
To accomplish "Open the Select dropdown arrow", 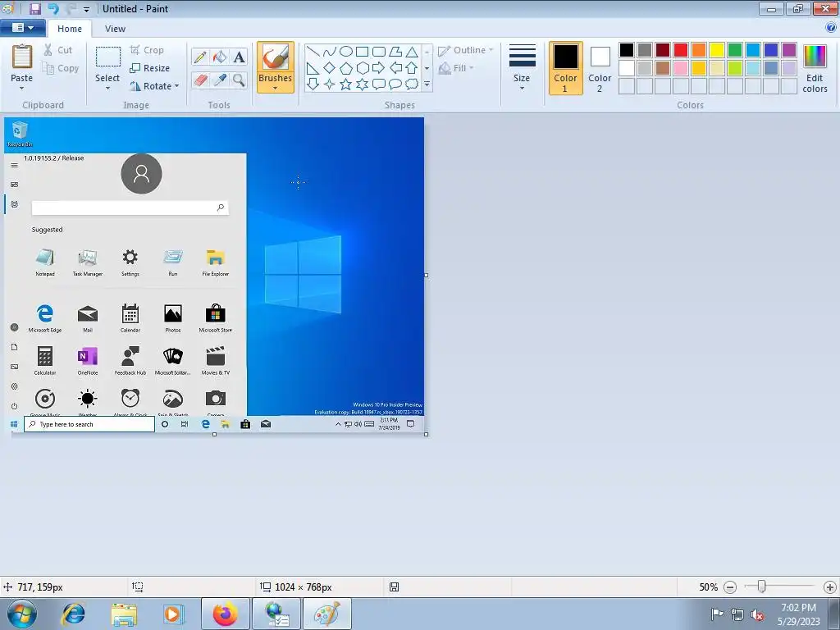I will [107, 88].
